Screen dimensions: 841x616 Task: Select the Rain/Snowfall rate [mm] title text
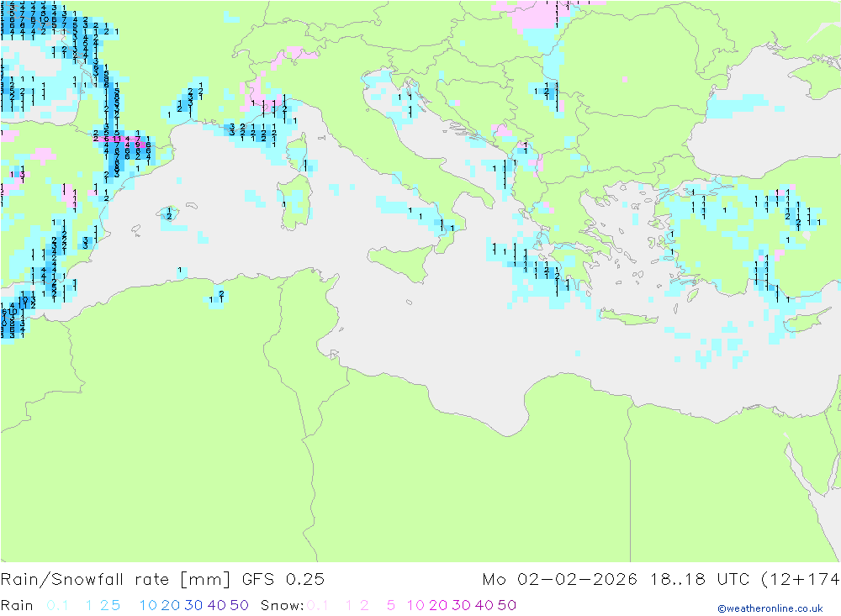tap(115, 580)
